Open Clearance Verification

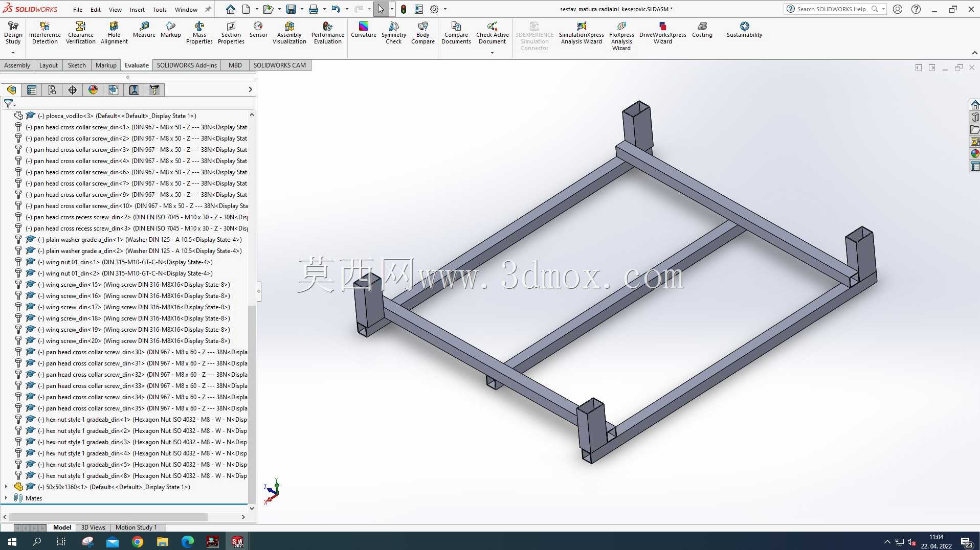point(80,33)
